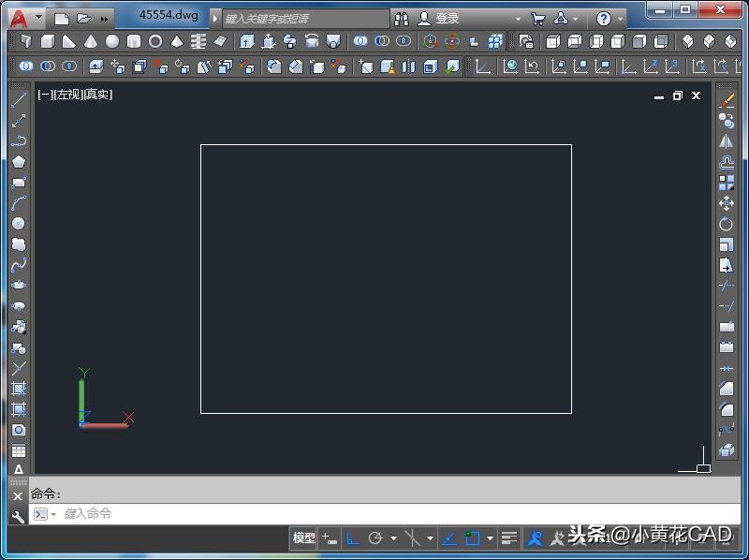Choose the Hatch tool in Draw toolbar
The image size is (749, 560).
point(18,389)
